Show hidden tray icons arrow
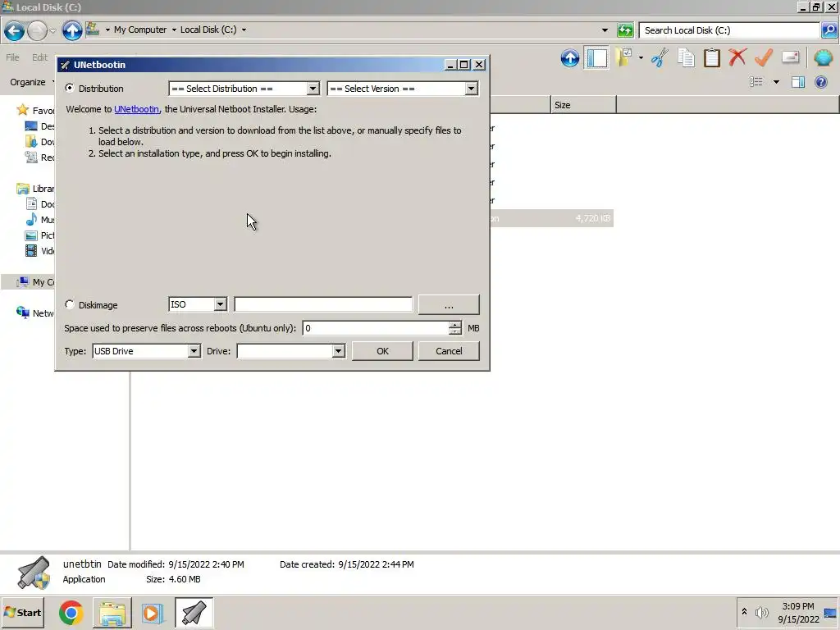Screen dimensions: 840x630 pyautogui.click(x=743, y=611)
